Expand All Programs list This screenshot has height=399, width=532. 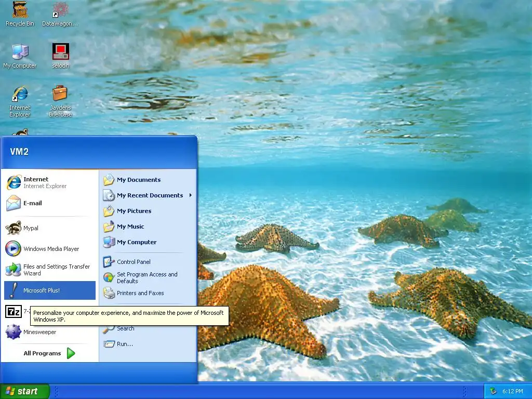(x=49, y=353)
